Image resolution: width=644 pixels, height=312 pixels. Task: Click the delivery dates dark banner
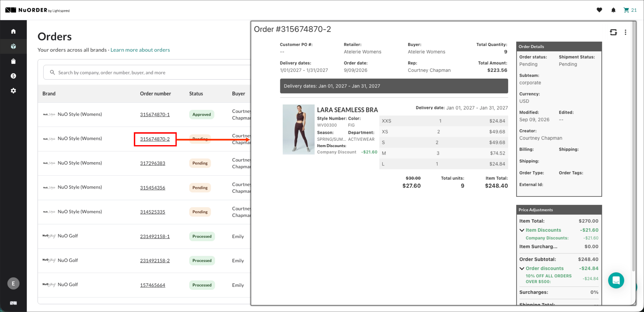[x=394, y=86]
